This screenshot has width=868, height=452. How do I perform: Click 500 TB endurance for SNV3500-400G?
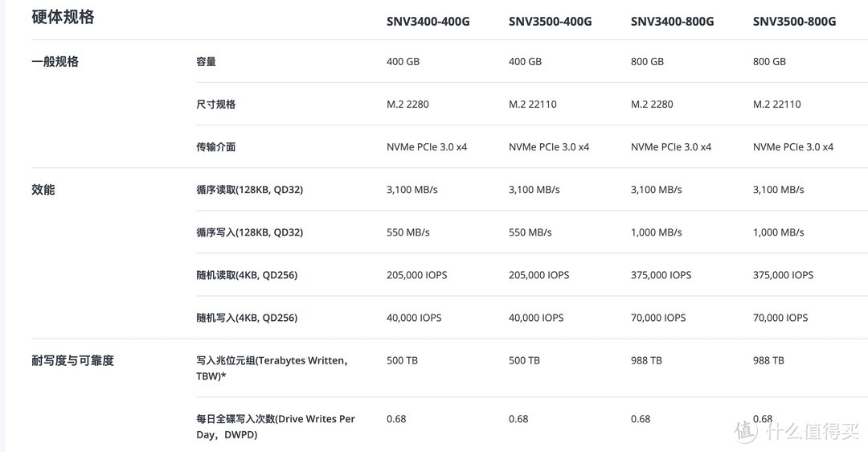[524, 360]
